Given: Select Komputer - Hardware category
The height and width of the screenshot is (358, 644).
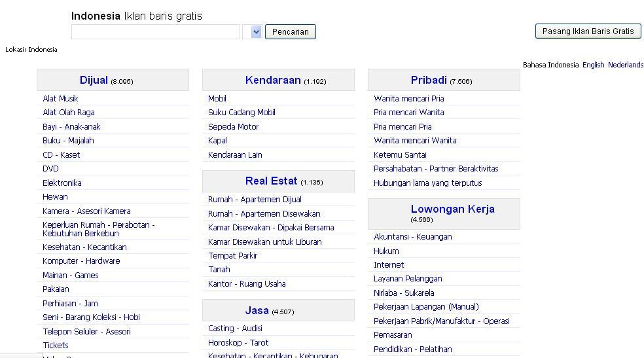Looking at the screenshot, I should click(x=81, y=260).
